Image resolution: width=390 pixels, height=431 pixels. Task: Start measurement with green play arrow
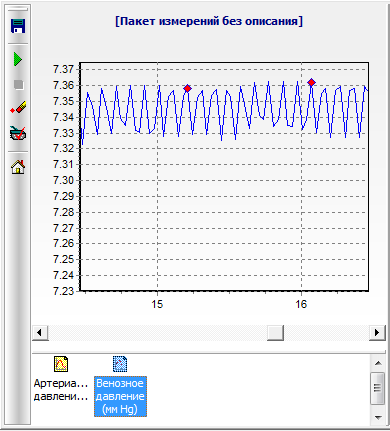[18, 59]
